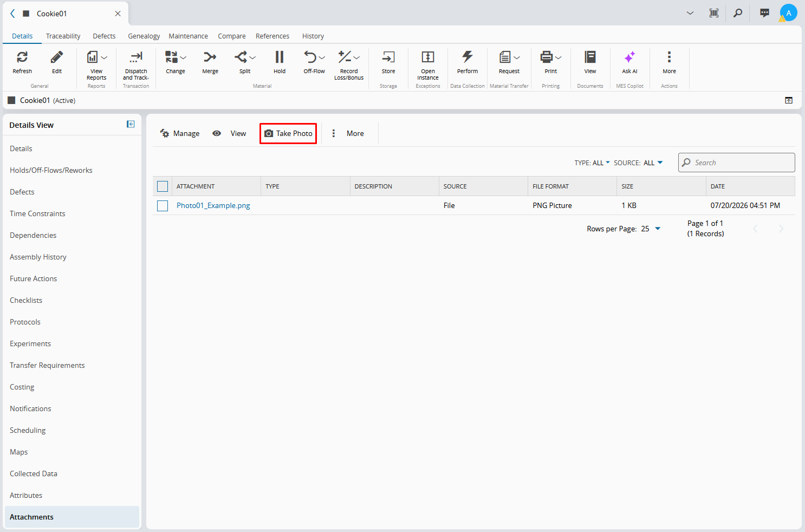805x532 pixels.
Task: Launch Ask AI copilot
Action: (629, 57)
